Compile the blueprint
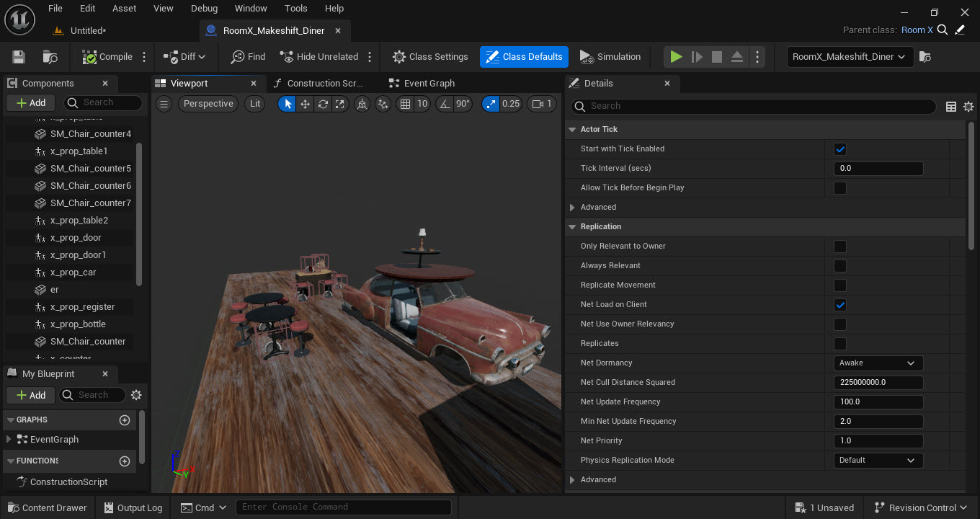980x519 pixels. coord(107,57)
